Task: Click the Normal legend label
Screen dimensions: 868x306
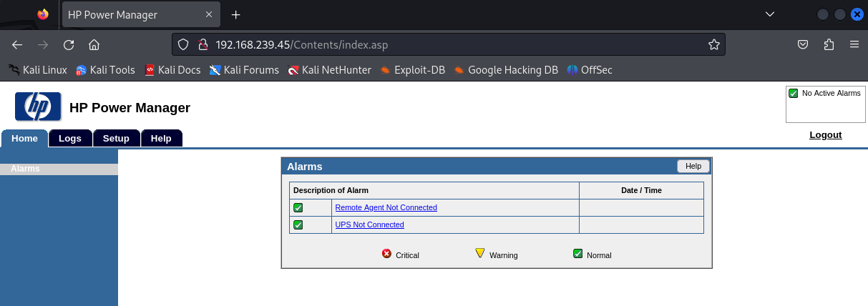Action: point(599,255)
